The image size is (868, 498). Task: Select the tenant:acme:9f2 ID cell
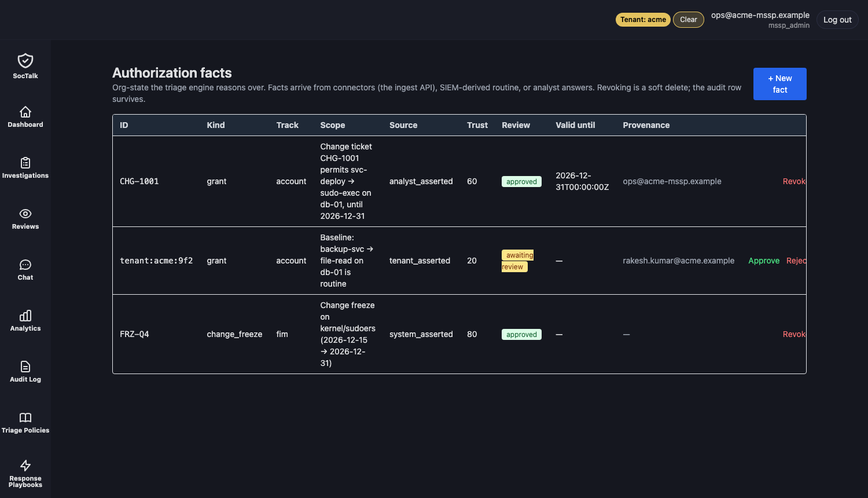156,261
